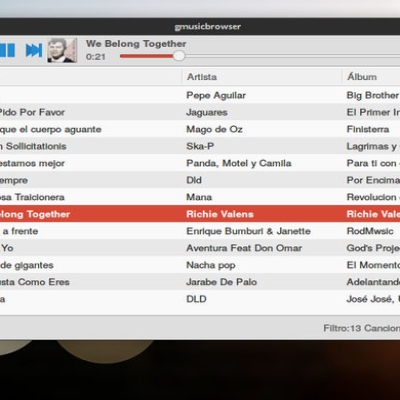Select the 'El Momento' album cell
Viewport: 400px width, 400px height.
point(373,265)
